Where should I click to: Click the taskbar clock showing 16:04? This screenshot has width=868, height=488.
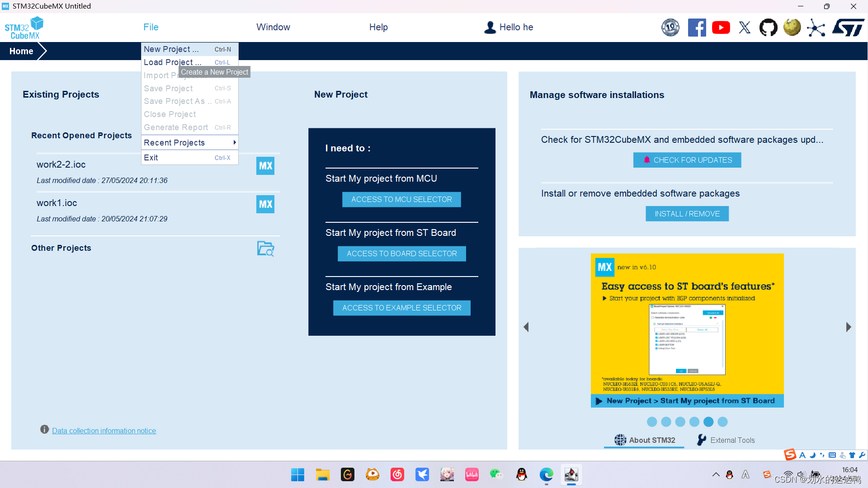coord(849,470)
